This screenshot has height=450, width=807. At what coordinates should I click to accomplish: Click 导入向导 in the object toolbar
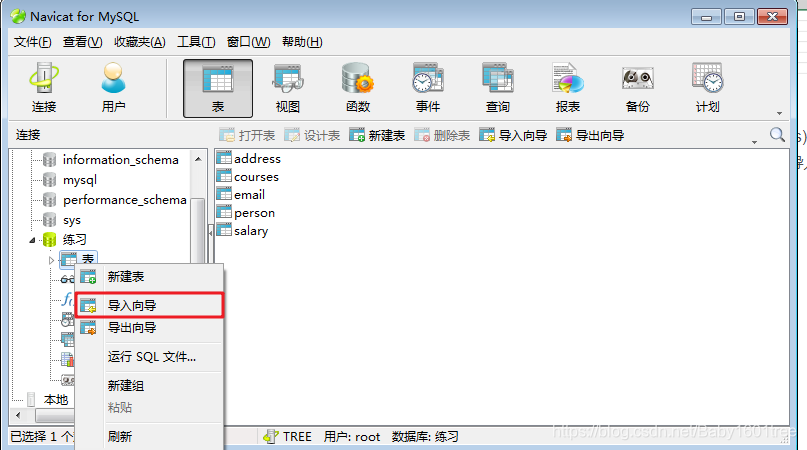[513, 135]
